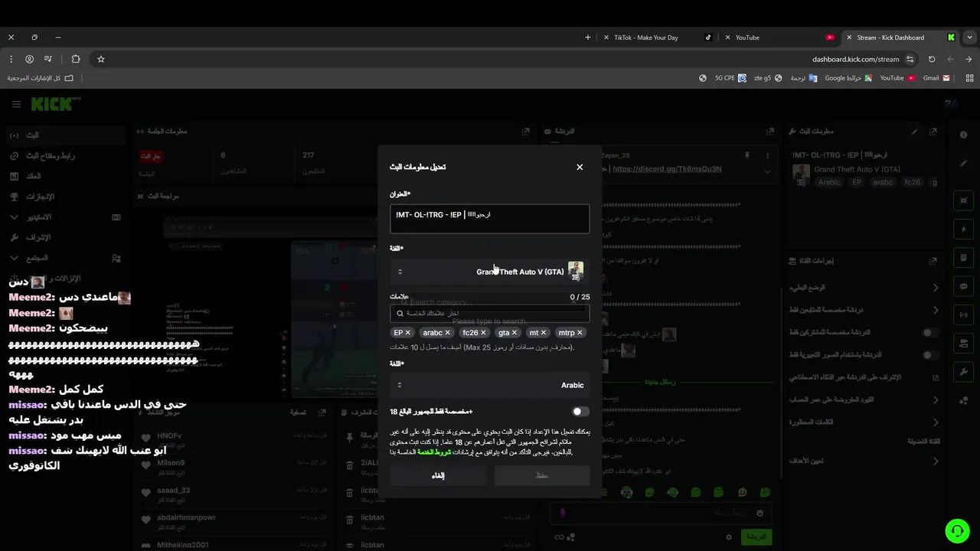Image resolution: width=980 pixels, height=551 pixels.
Task: Open the Achievements trophy sidebar item
Action: [64, 197]
